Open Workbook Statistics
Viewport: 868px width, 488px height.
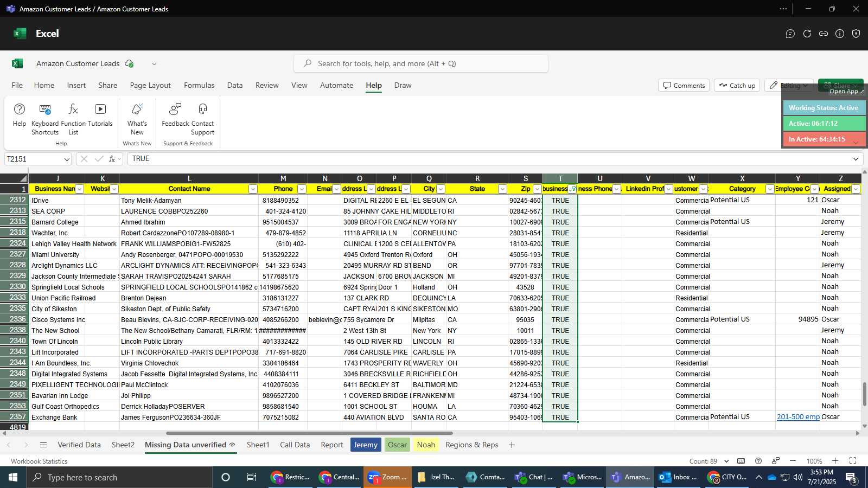[x=39, y=461]
